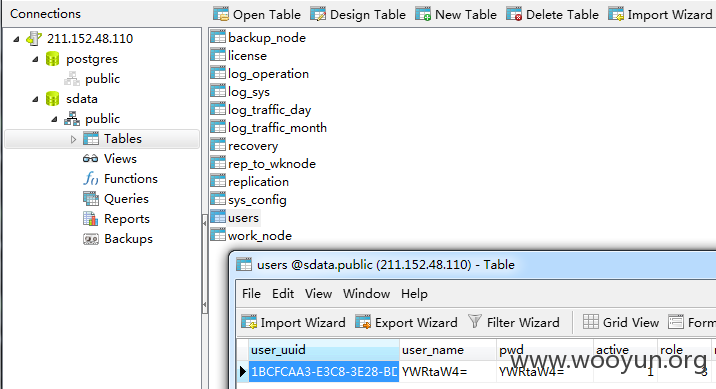Select the log_traffic_day table icon
This screenshot has width=716, height=389.
point(218,109)
